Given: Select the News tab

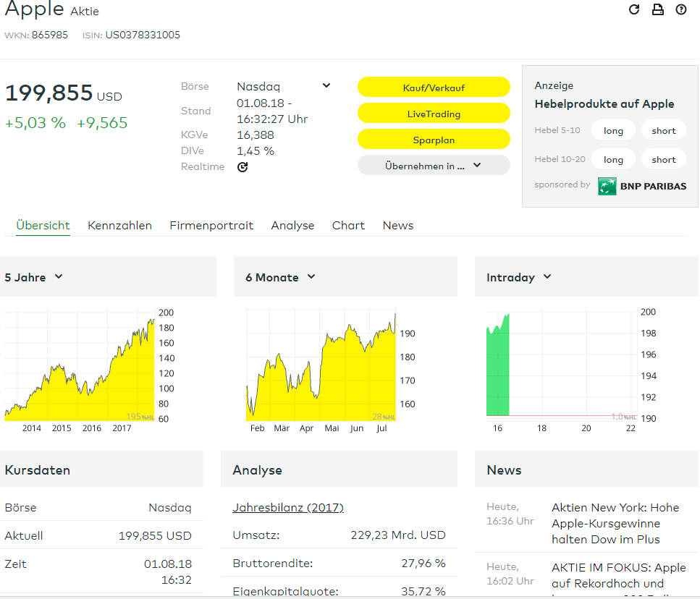Looking at the screenshot, I should [398, 226].
